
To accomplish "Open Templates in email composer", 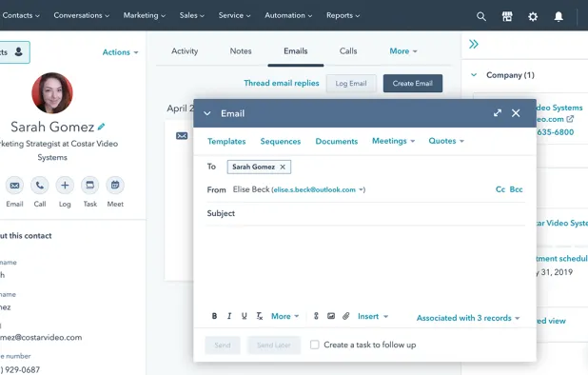I will tap(226, 142).
